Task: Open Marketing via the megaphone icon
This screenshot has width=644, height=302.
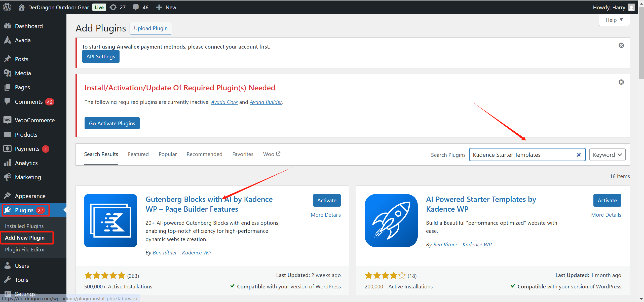Action: pos(8,177)
